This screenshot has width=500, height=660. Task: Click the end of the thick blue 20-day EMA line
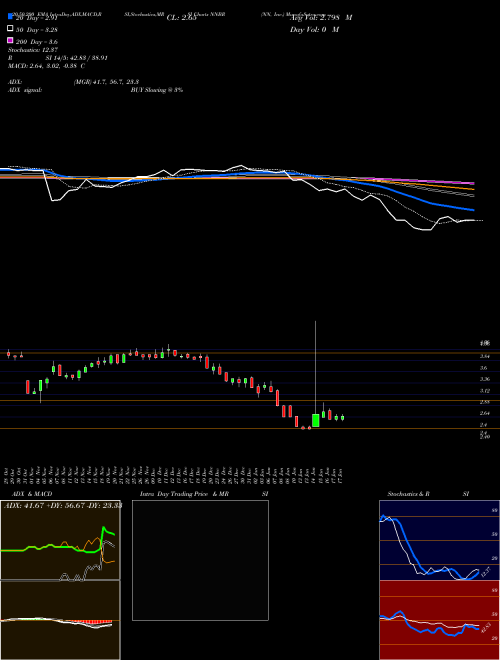pyautogui.click(x=473, y=210)
